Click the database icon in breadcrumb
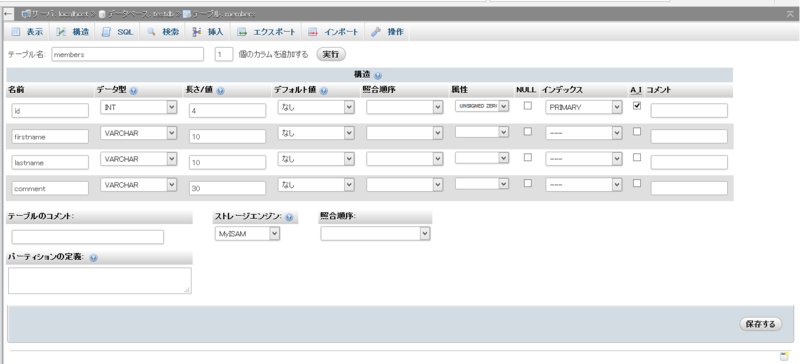This screenshot has height=364, width=800. point(102,14)
